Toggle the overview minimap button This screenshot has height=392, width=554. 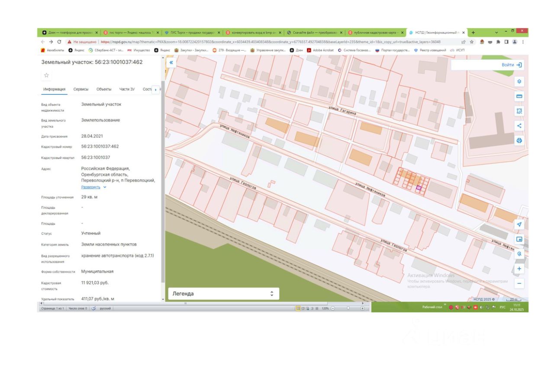pos(519,239)
